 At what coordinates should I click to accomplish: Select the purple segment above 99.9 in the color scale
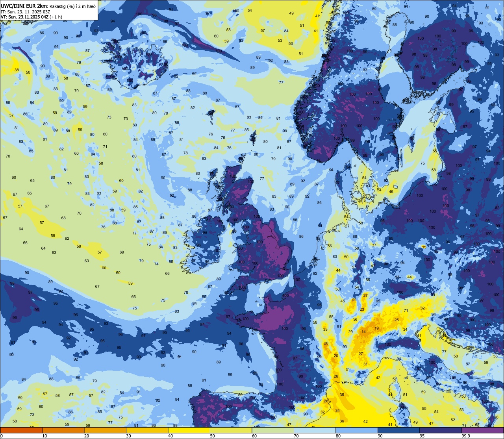(x=482, y=430)
